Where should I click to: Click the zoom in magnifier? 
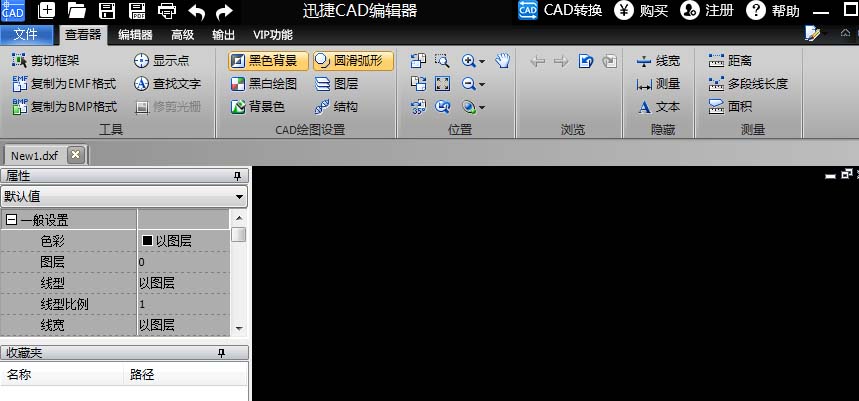pyautogui.click(x=468, y=61)
